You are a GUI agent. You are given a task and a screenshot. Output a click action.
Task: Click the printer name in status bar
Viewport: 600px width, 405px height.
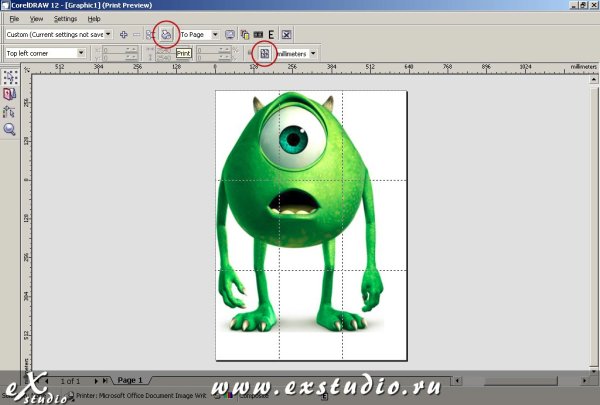click(x=141, y=395)
